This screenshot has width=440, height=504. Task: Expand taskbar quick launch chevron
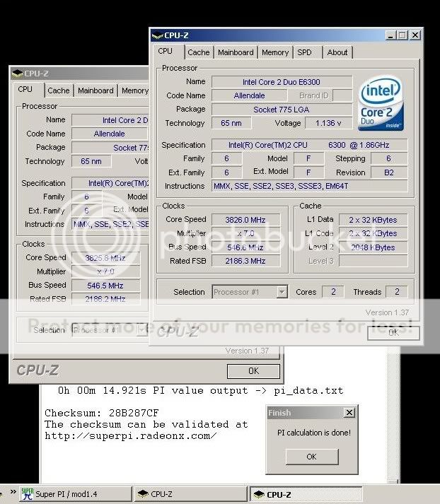point(13,491)
